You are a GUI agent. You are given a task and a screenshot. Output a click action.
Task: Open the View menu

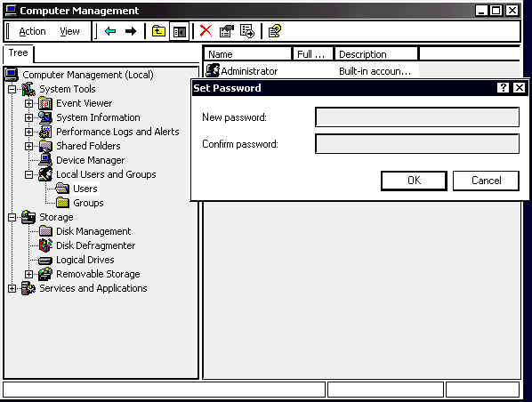69,31
